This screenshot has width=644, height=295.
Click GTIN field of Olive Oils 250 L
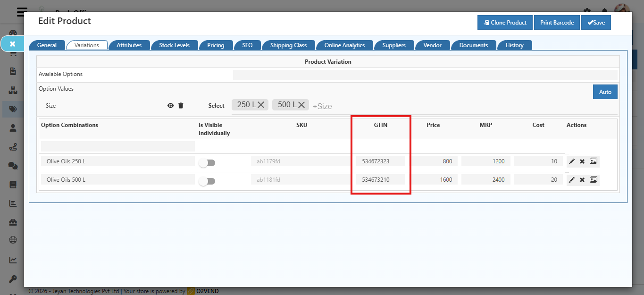coord(380,161)
